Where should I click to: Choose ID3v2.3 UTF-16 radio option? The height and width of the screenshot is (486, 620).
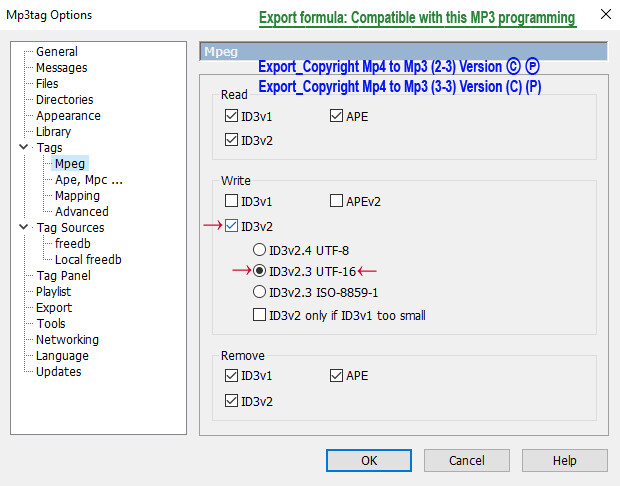(259, 271)
